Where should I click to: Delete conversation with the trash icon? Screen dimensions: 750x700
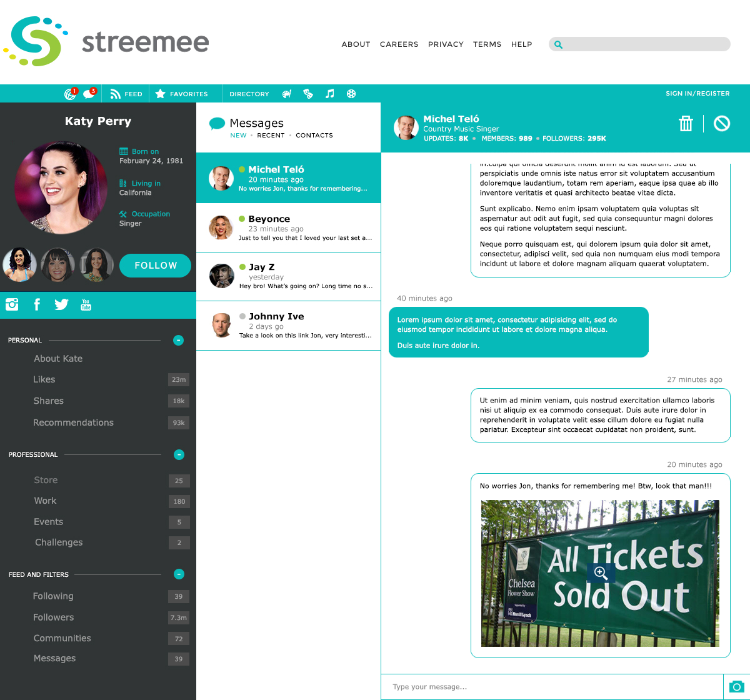tap(686, 123)
